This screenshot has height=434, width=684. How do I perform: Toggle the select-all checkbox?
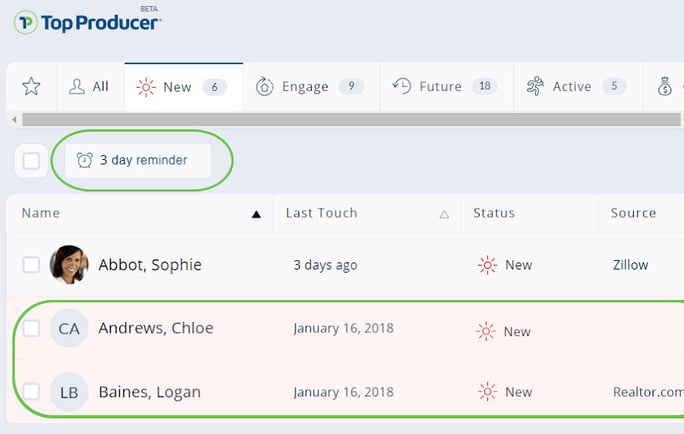click(x=31, y=161)
